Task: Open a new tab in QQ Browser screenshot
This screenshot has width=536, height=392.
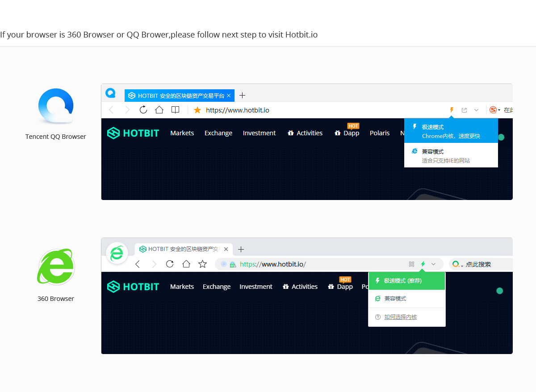Action: click(x=242, y=95)
